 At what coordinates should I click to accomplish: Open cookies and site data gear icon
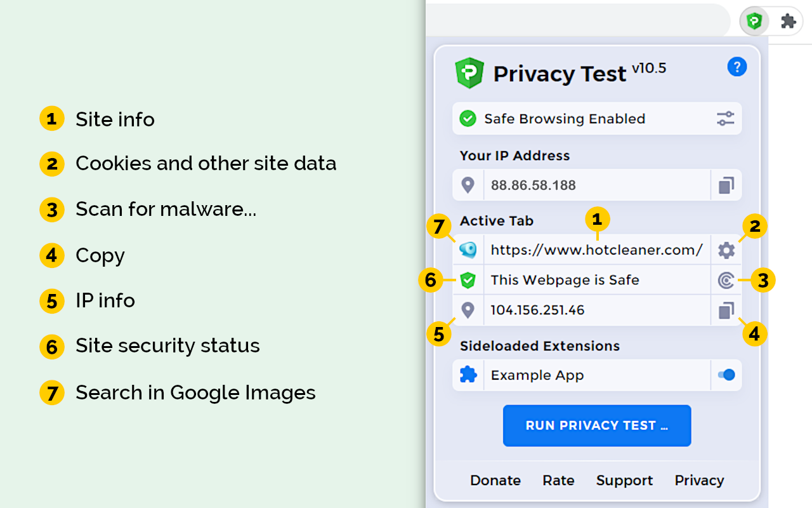click(x=726, y=250)
